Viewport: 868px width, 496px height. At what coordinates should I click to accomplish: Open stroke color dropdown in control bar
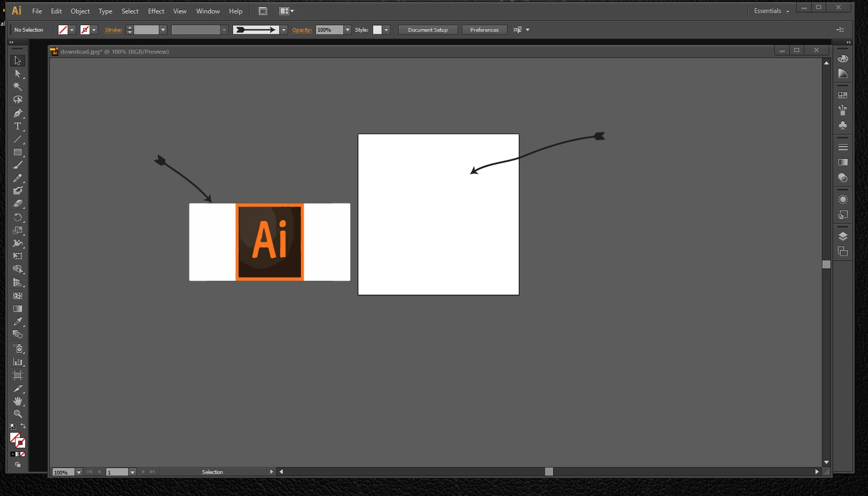coord(94,30)
